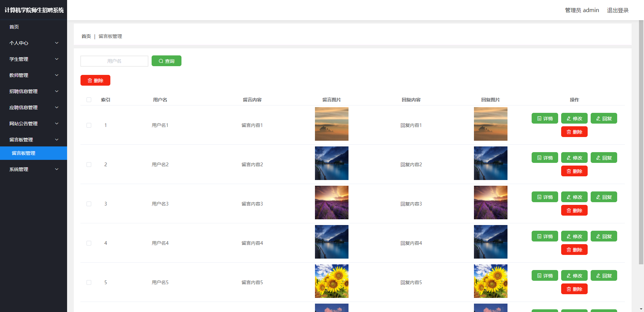Screen dimensions: 644x312
Task: Click the vertical page scrollbar
Action: pos(641,141)
